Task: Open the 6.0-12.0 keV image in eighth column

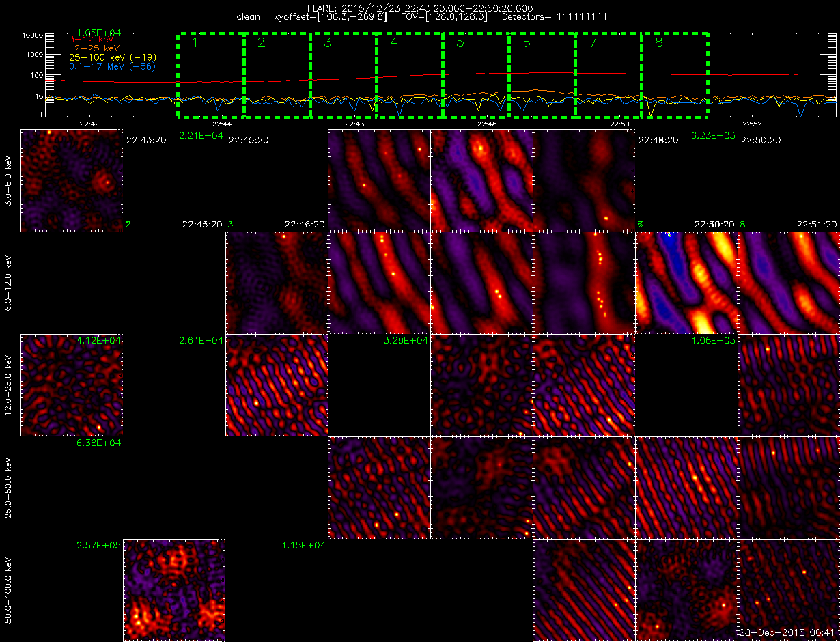Action: (789, 283)
